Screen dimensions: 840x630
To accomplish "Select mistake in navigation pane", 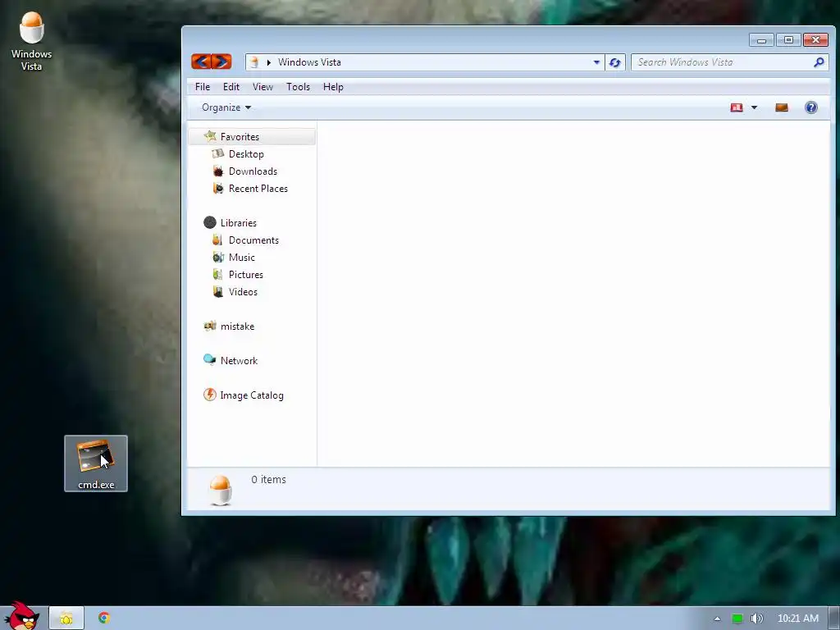I will click(237, 326).
